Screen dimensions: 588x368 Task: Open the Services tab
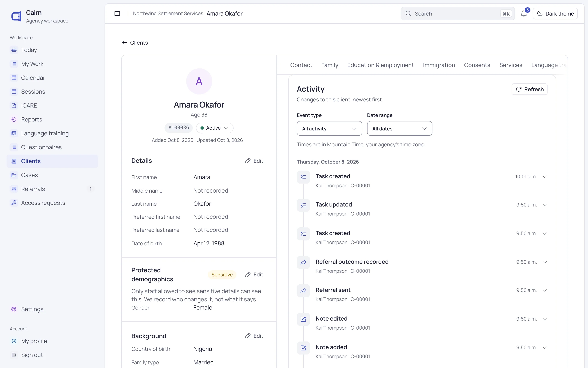(510, 65)
